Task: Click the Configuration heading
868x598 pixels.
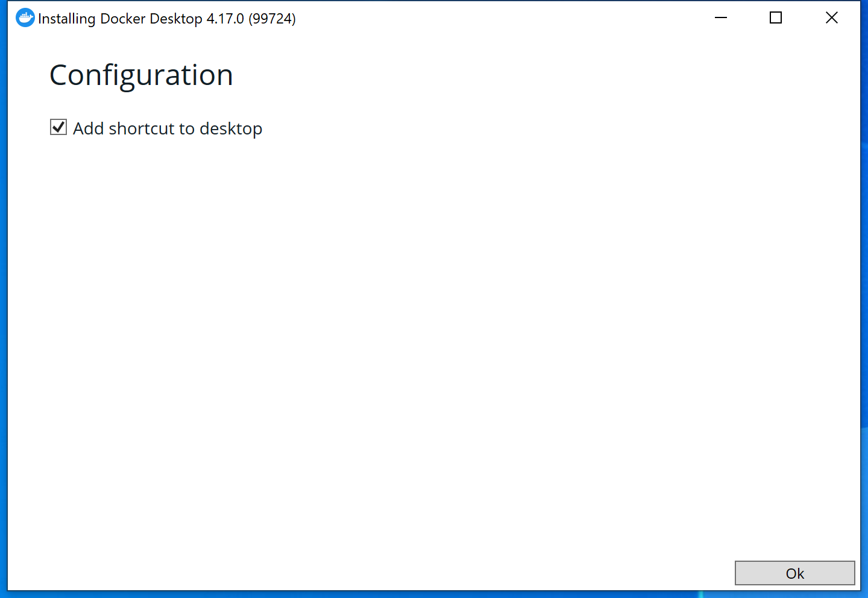Action: pyautogui.click(x=141, y=75)
